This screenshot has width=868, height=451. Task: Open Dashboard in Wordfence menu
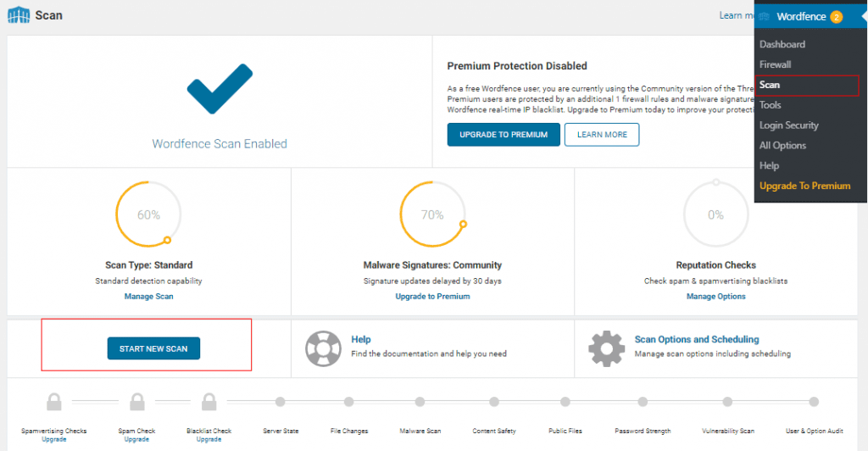click(782, 44)
